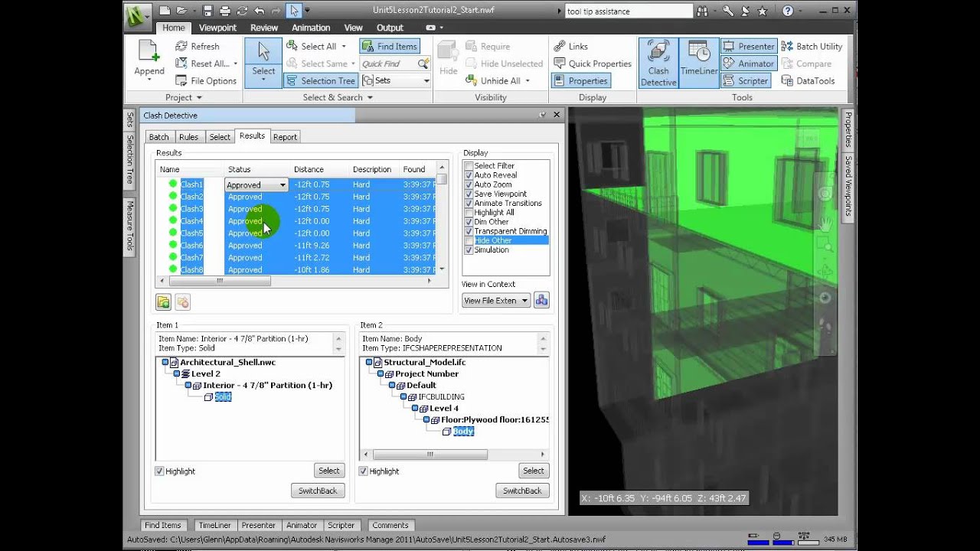980x551 pixels.
Task: Open DataTools from the Tools panel
Action: pyautogui.click(x=808, y=80)
